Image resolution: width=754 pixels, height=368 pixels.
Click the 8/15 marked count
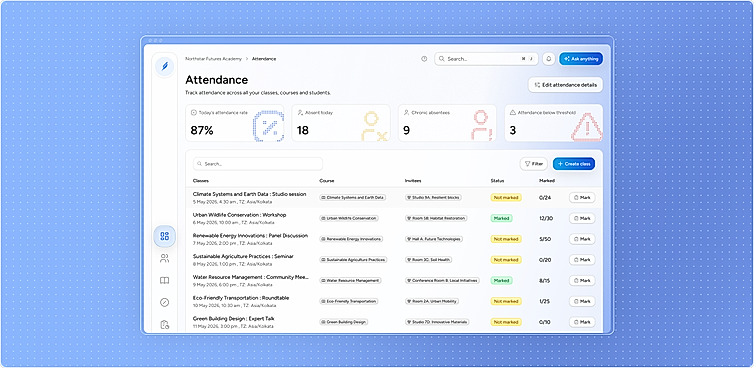(544, 280)
